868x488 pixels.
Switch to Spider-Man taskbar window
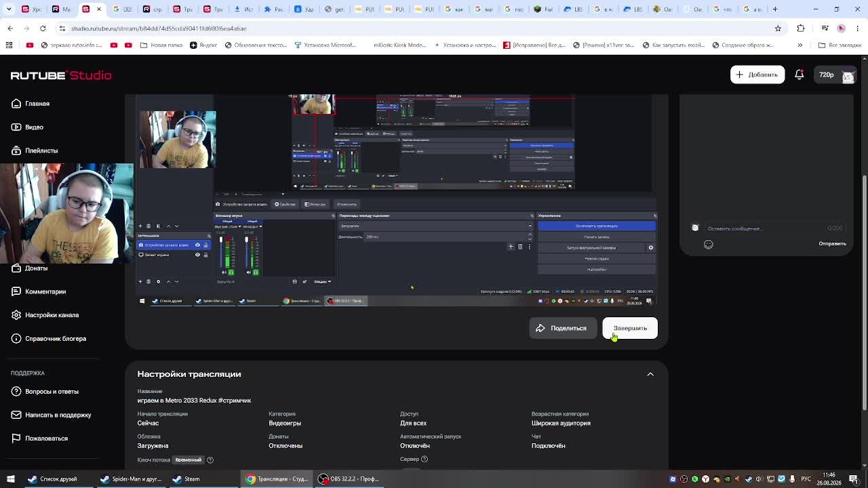132,479
